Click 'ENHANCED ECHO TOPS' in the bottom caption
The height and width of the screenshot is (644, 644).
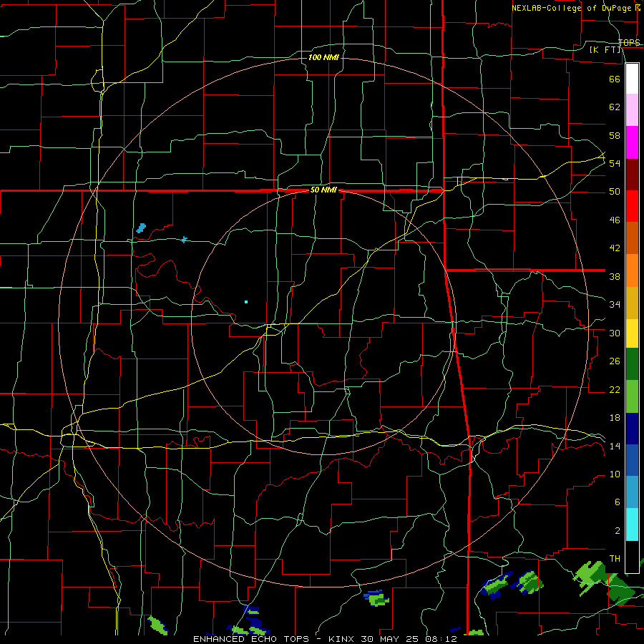coord(250,639)
